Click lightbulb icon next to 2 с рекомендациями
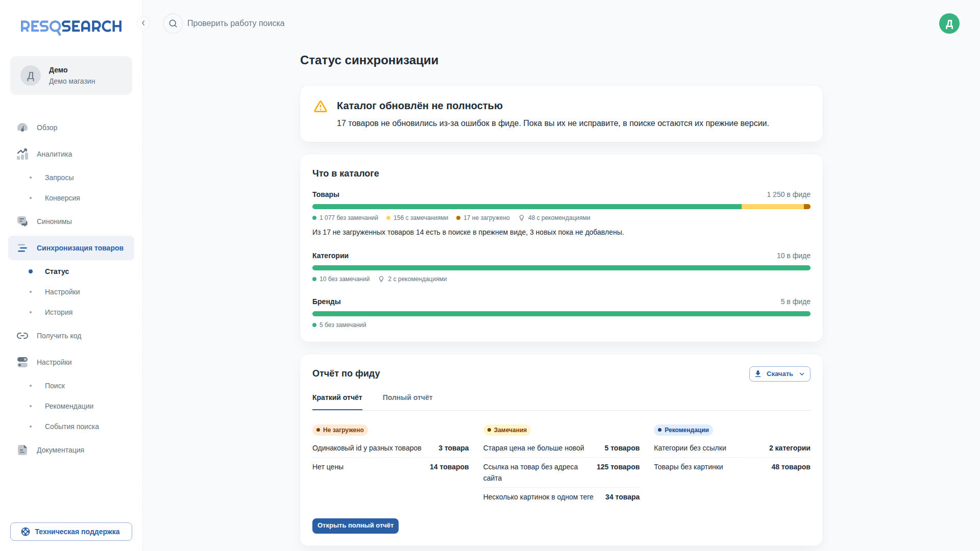 pyautogui.click(x=381, y=279)
